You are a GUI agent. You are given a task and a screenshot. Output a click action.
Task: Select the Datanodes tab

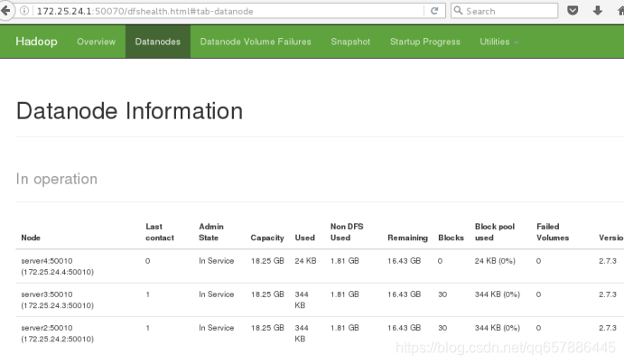[158, 42]
